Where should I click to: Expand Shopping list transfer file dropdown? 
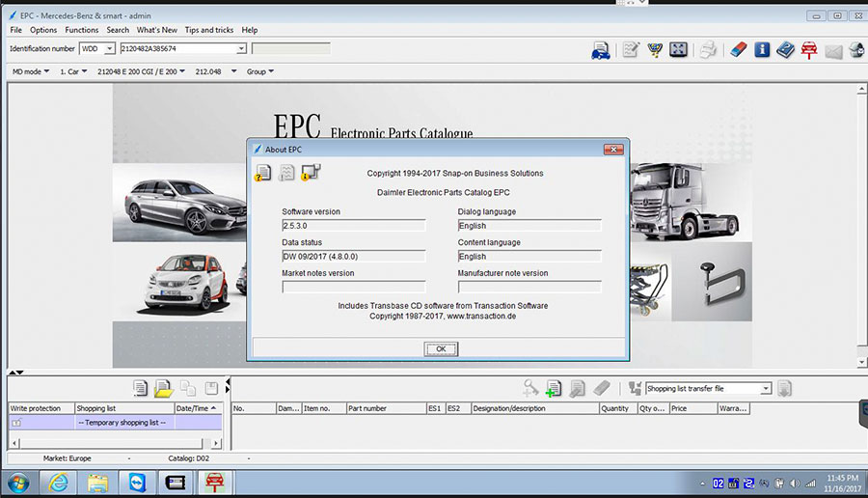coord(766,388)
